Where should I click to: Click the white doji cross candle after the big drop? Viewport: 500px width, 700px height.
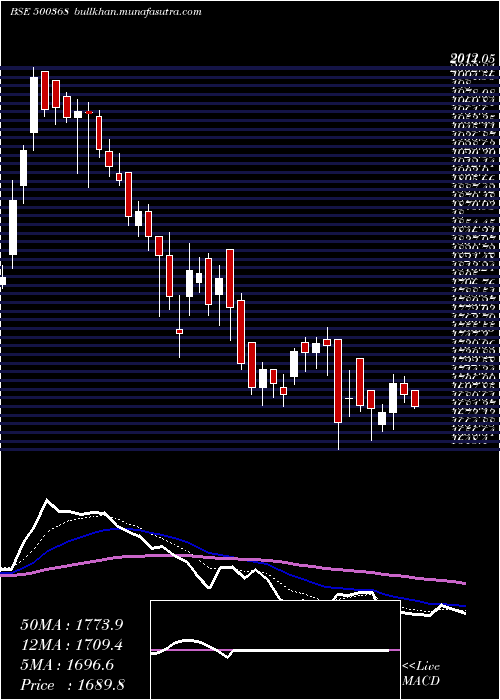349,398
